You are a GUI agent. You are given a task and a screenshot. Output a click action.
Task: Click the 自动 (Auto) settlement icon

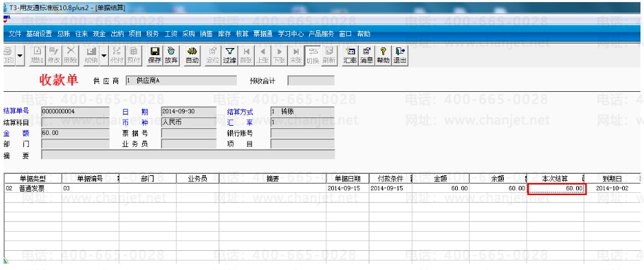[x=192, y=55]
